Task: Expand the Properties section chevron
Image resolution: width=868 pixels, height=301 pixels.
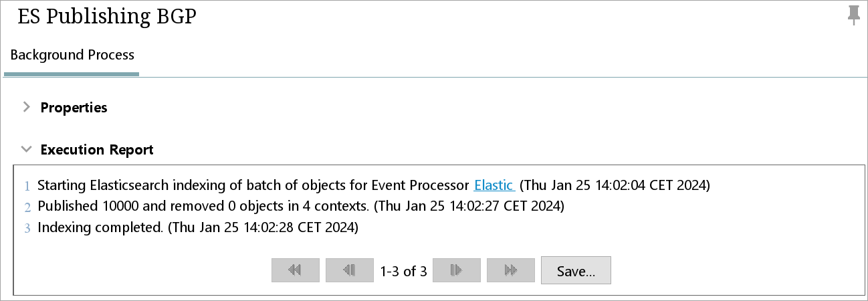Action: click(26, 107)
